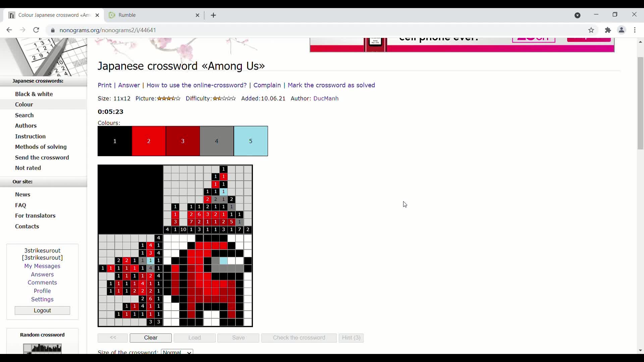Open Methods of solving page
644x362 pixels.
pyautogui.click(x=41, y=147)
